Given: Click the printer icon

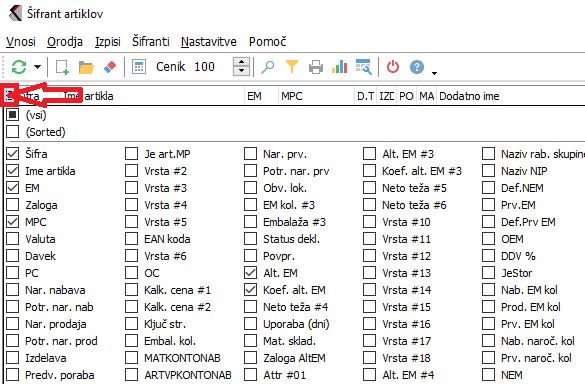Looking at the screenshot, I should 316,68.
